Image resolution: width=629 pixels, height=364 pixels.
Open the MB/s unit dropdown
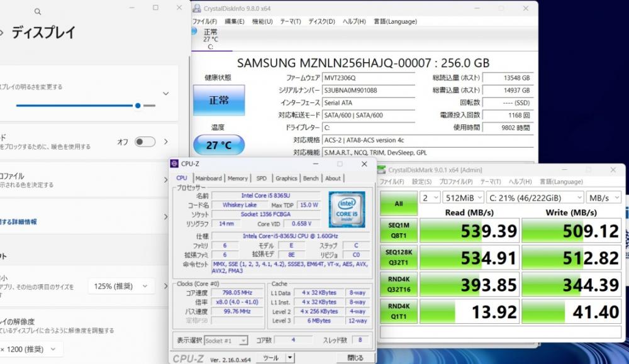pyautogui.click(x=603, y=197)
